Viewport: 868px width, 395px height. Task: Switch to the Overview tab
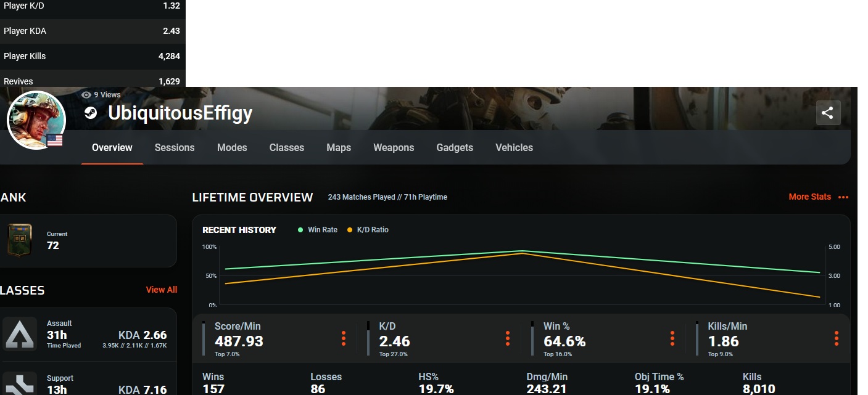point(112,147)
